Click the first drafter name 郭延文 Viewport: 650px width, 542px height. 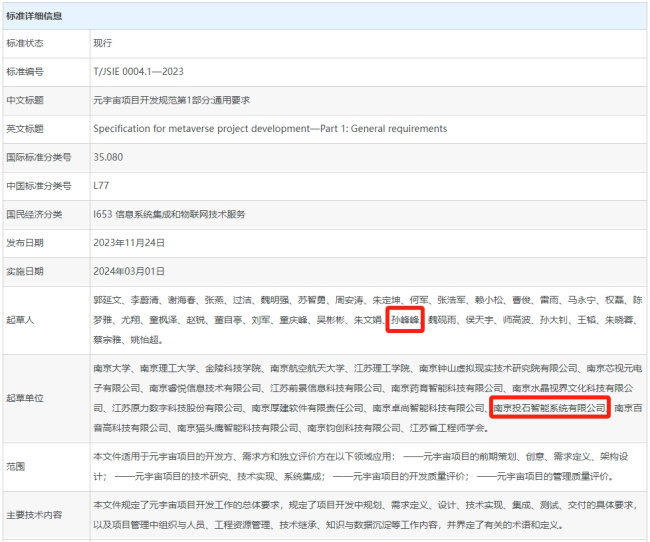(108, 300)
